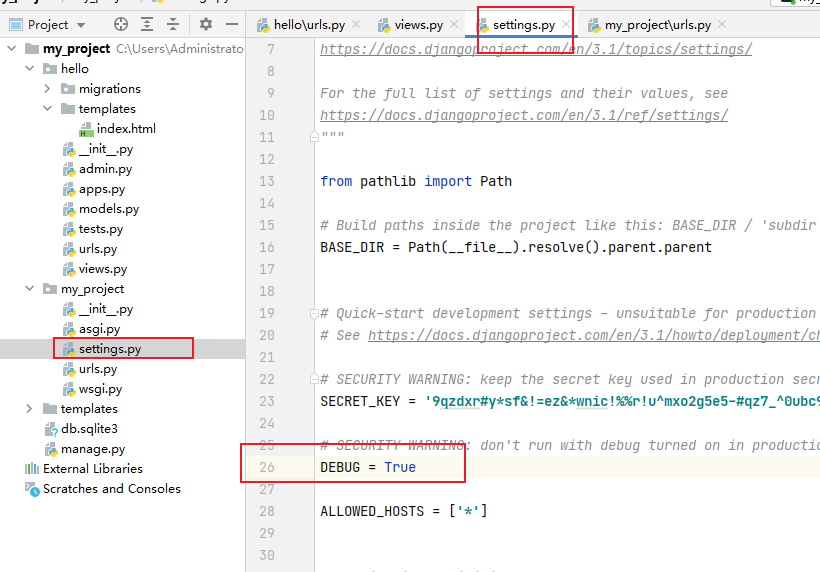Select __init__.py under hello
This screenshot has width=820, height=572.
coord(106,149)
